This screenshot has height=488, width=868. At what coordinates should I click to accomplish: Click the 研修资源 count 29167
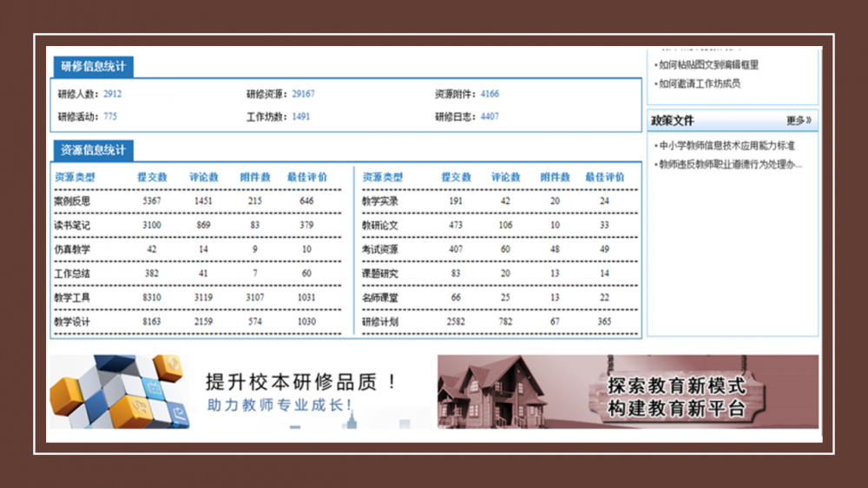[303, 94]
